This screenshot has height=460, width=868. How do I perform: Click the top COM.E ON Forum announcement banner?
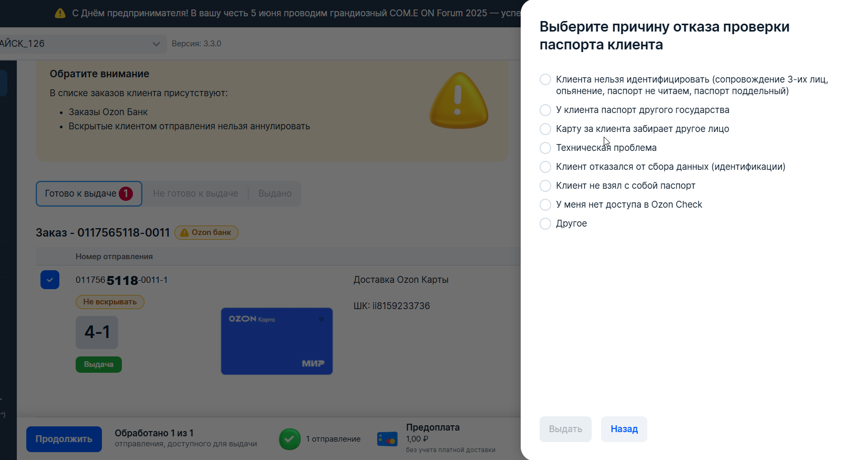[260, 13]
